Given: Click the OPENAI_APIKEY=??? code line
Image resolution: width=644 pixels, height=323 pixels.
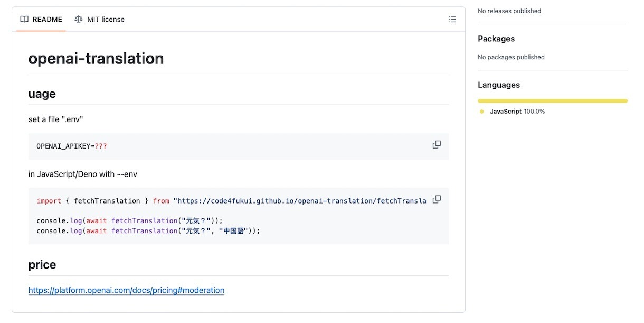Looking at the screenshot, I should pos(72,146).
